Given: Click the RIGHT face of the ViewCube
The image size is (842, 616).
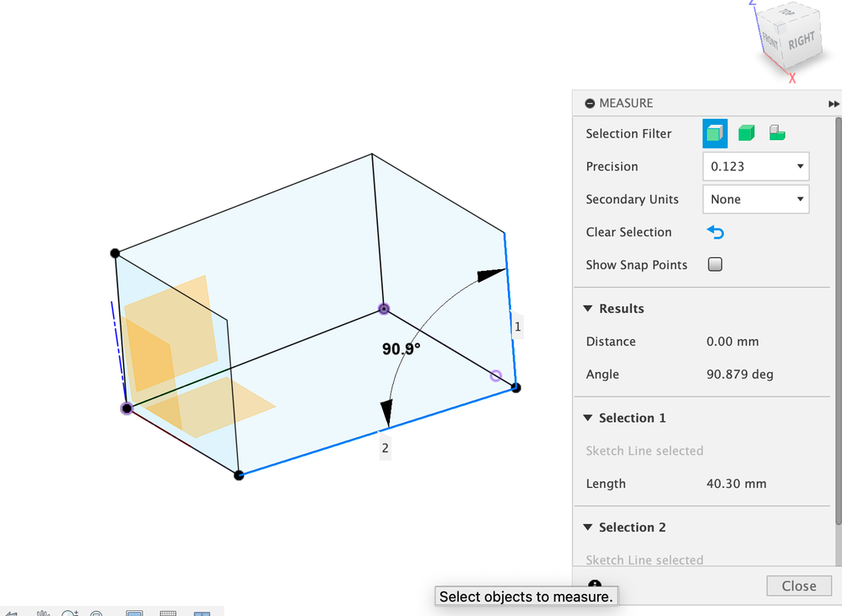Looking at the screenshot, I should pyautogui.click(x=802, y=41).
